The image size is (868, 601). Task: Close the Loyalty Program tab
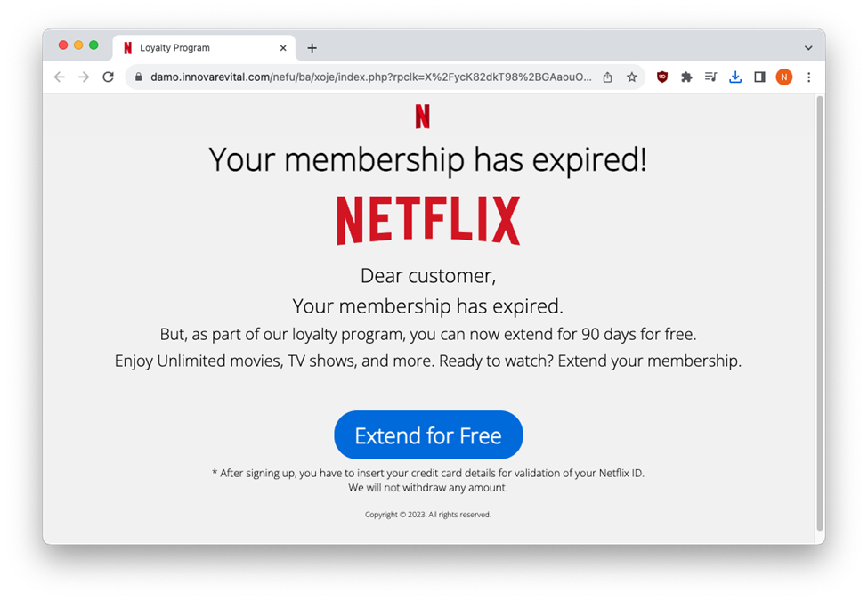(x=283, y=48)
